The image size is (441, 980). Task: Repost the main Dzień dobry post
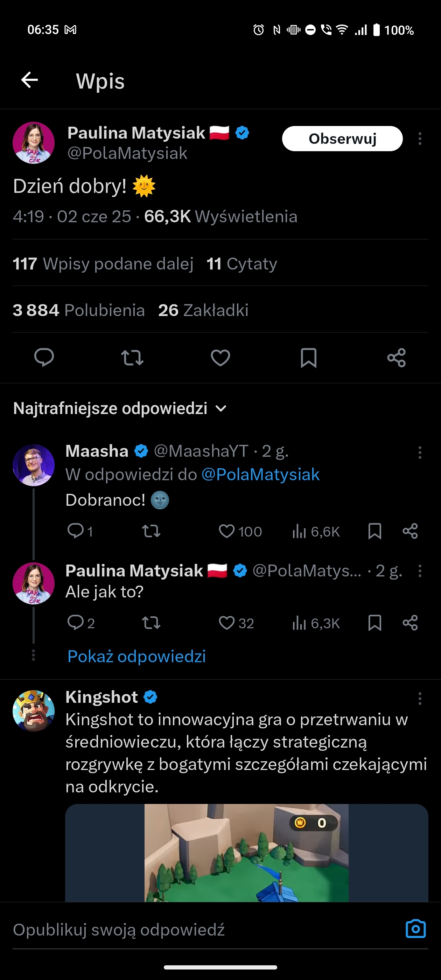pos(132,358)
